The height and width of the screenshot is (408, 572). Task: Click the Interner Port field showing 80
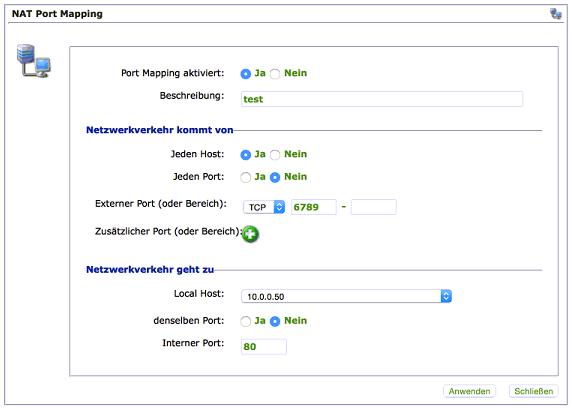pyautogui.click(x=264, y=346)
